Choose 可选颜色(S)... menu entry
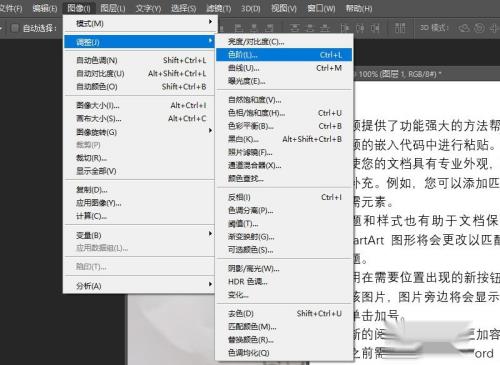Screen dimensions: 500x365 tap(284, 250)
